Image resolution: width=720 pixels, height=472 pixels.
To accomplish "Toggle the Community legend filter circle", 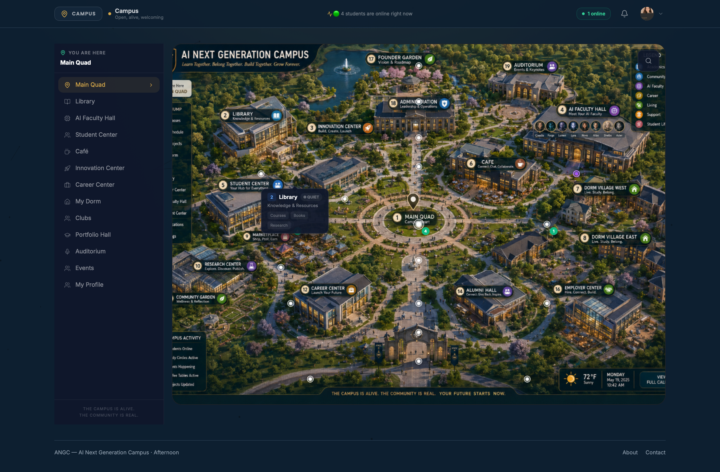I will pyautogui.click(x=639, y=77).
